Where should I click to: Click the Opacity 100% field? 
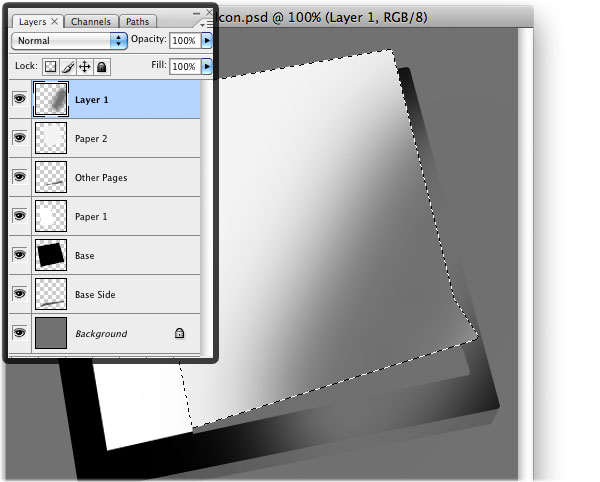185,41
